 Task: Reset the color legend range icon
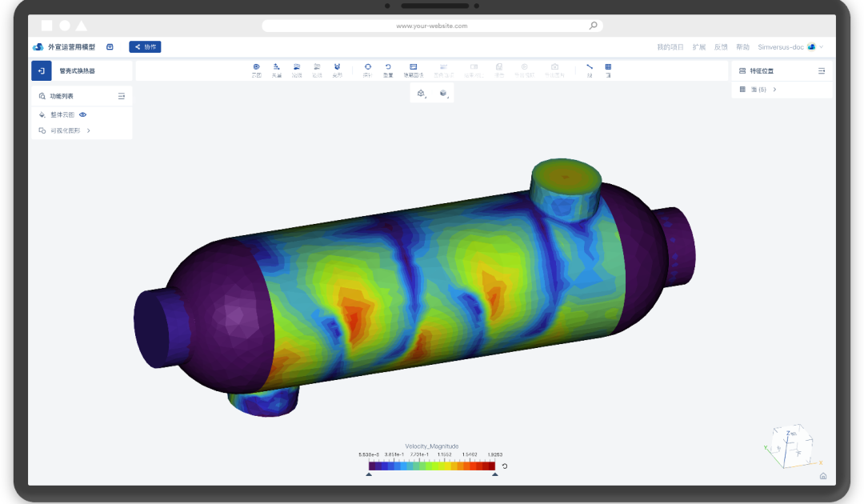504,466
